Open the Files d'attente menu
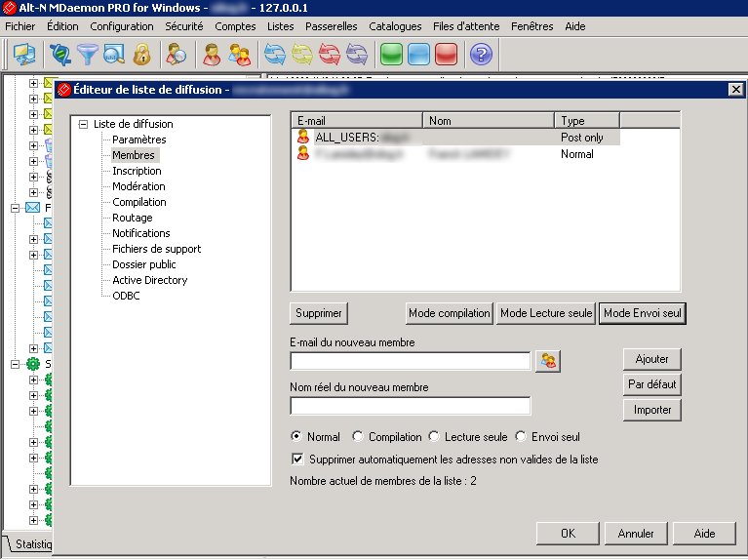 click(x=466, y=26)
